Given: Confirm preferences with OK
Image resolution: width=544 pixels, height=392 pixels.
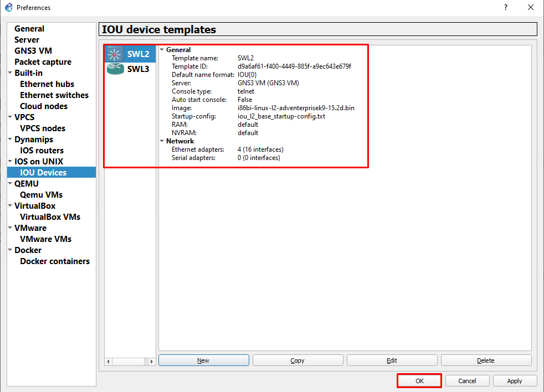Looking at the screenshot, I should [x=419, y=381].
